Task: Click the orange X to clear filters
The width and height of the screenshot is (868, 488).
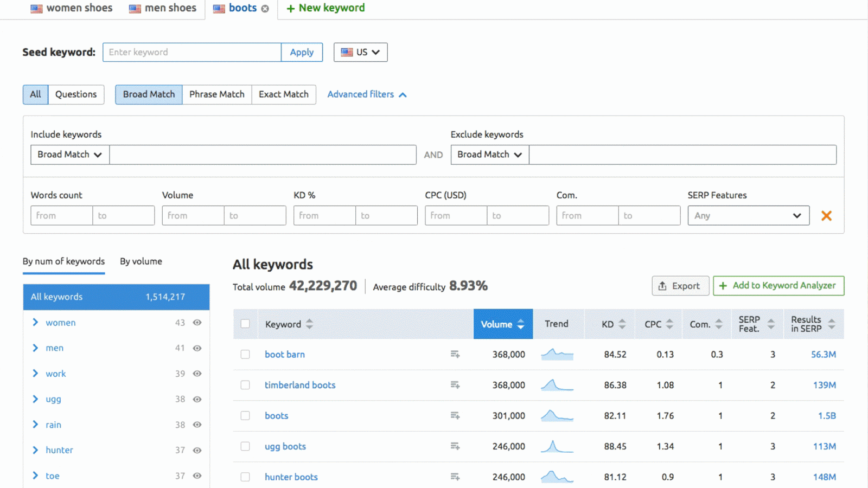Action: tap(826, 216)
